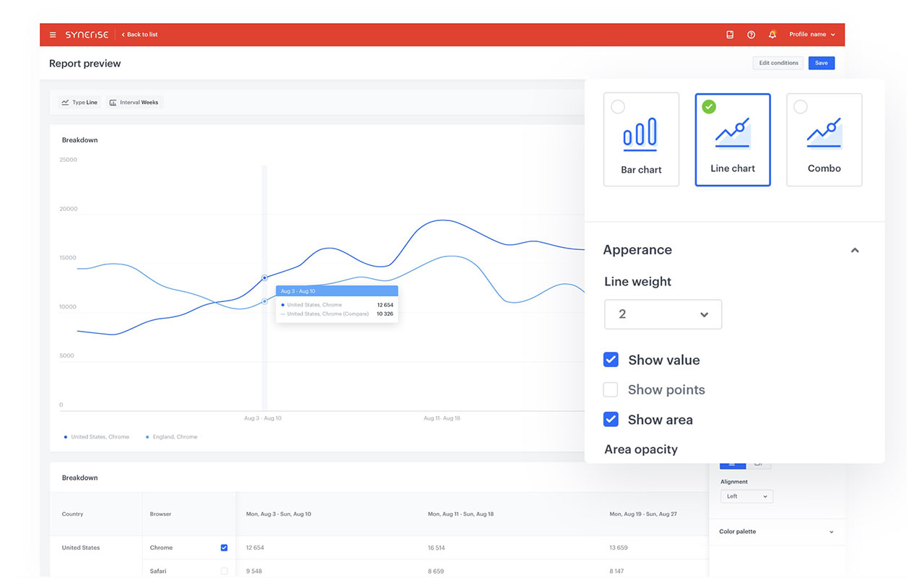Screen dimensions: 924x578
Task: Check the Safari row checkbox
Action: (x=224, y=571)
